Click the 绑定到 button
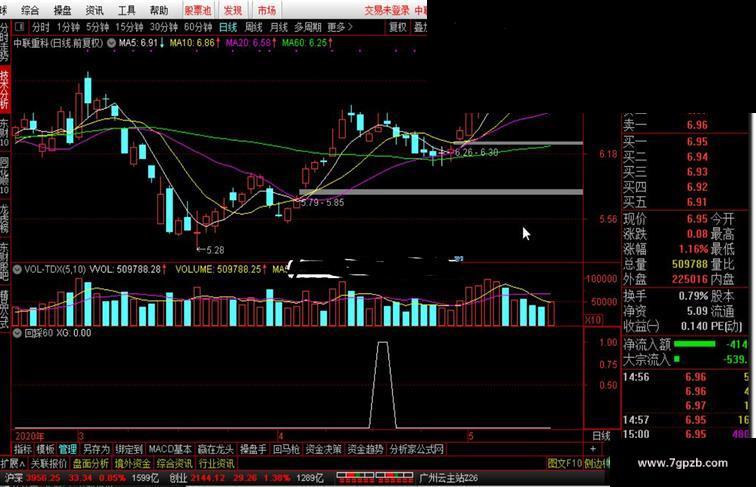The image size is (756, 487). pyautogui.click(x=129, y=449)
